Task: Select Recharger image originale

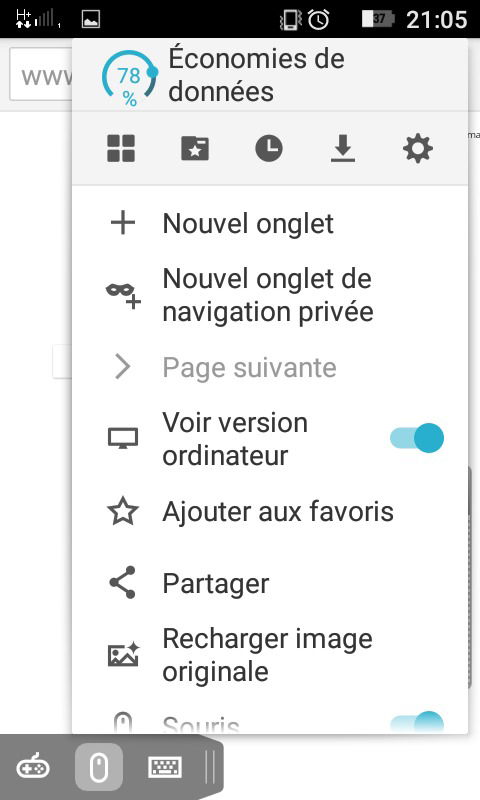Action: pyautogui.click(x=270, y=655)
